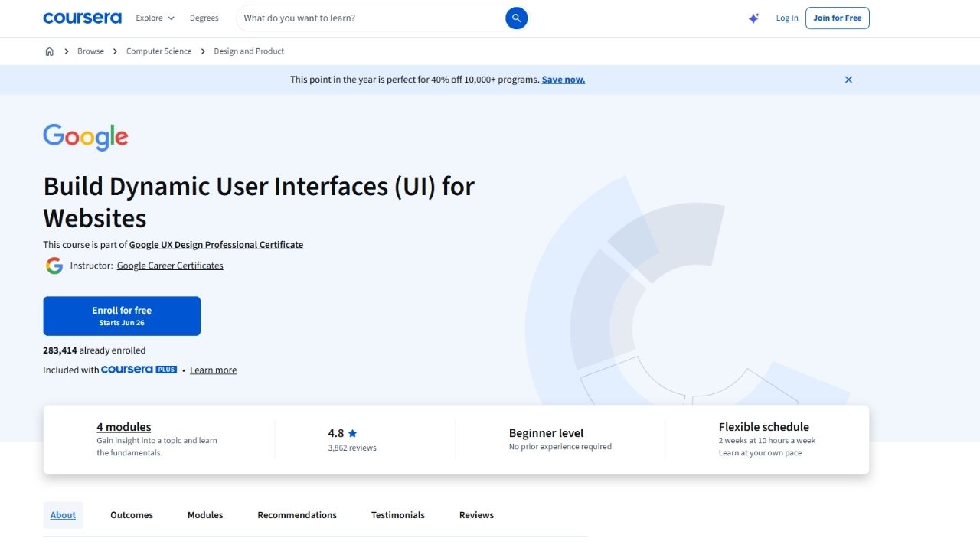980x551 pixels.
Task: Click 'No prior experience required' text
Action: [x=560, y=447]
